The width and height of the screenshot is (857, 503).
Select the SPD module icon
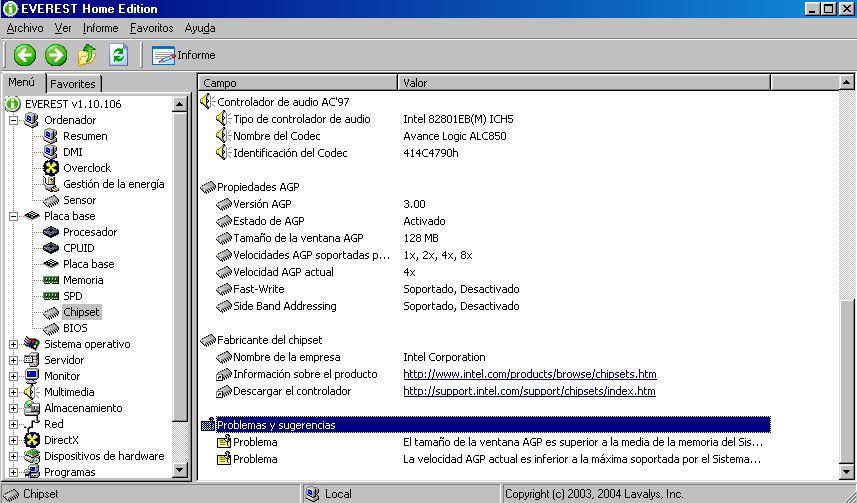(x=50, y=296)
